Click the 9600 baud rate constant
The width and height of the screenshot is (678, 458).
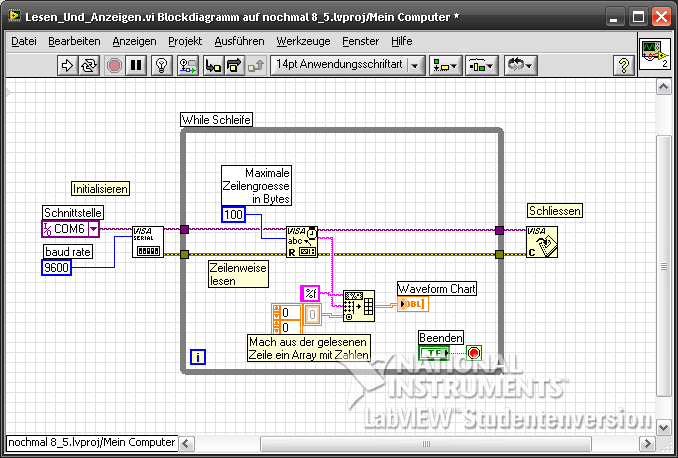tap(57, 268)
